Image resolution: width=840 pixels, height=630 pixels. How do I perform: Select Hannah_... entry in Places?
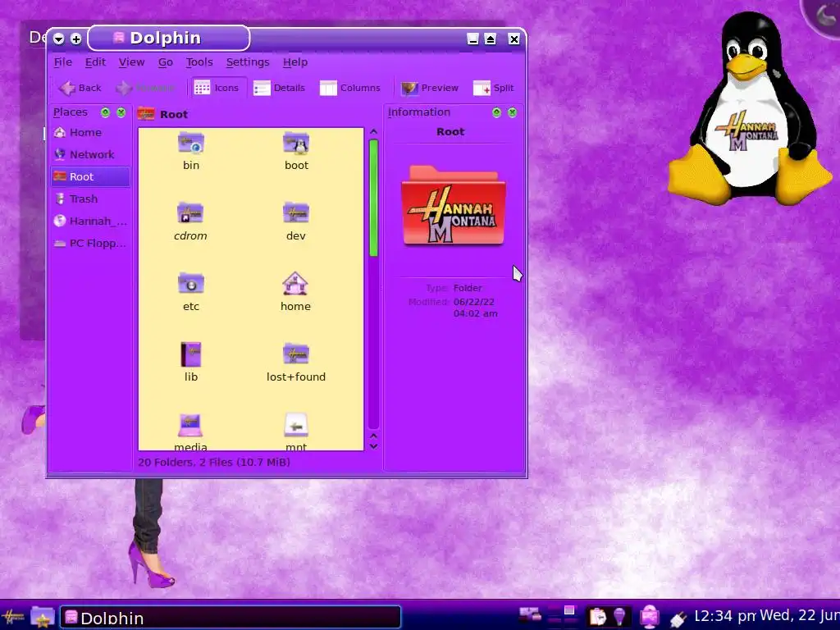click(x=90, y=221)
